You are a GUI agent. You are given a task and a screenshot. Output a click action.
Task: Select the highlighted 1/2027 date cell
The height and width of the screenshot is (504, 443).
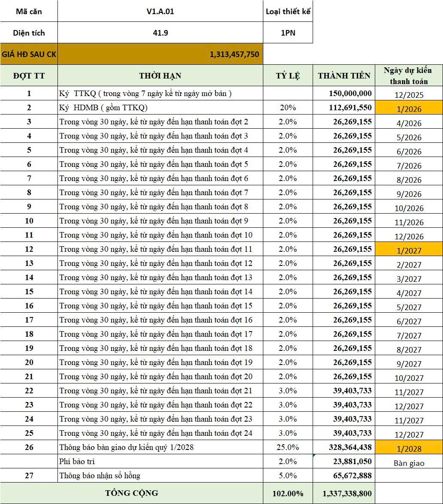(x=409, y=250)
